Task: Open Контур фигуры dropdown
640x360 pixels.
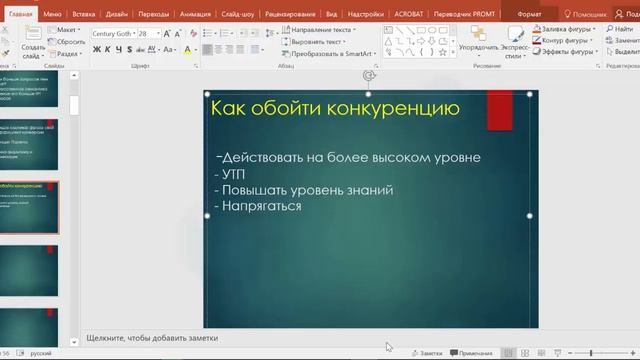Action: coord(563,40)
